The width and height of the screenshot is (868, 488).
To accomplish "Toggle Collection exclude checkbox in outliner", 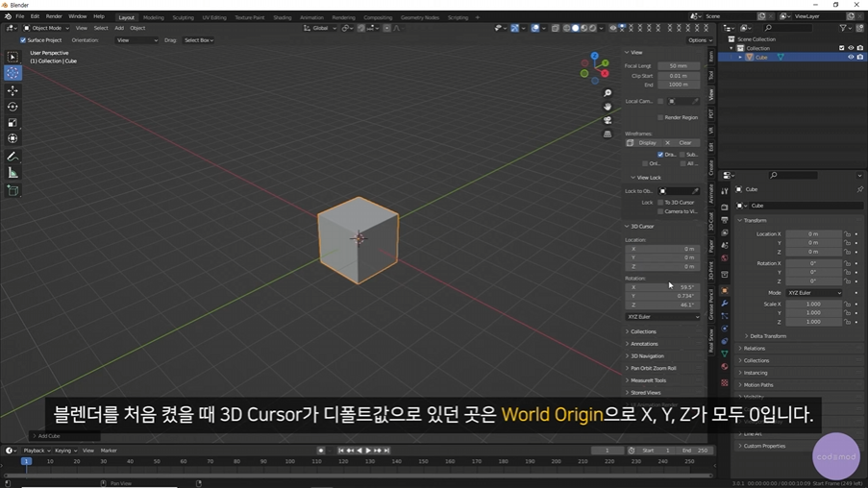I will click(x=841, y=48).
